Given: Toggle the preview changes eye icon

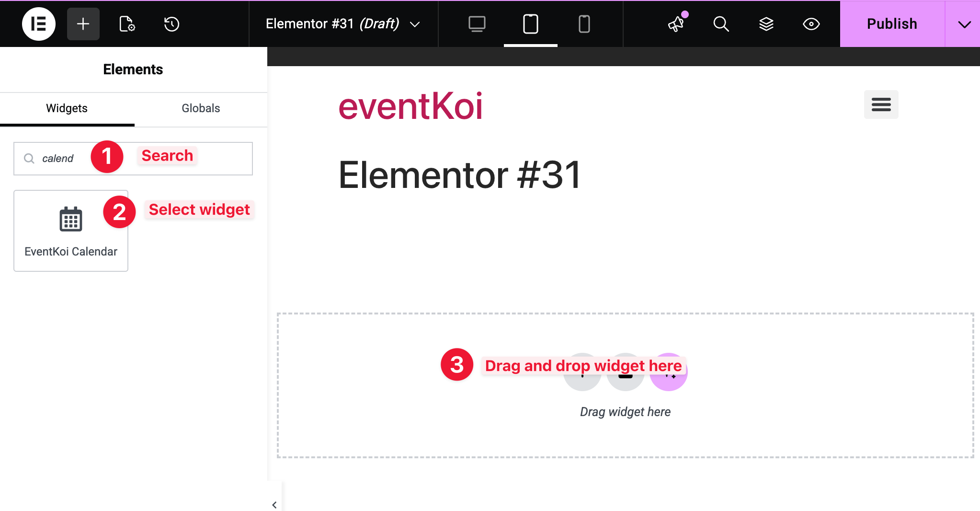Looking at the screenshot, I should pyautogui.click(x=811, y=24).
